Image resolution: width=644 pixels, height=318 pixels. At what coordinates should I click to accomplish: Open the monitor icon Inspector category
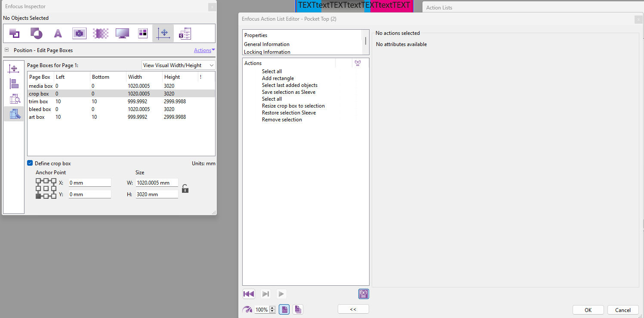pyautogui.click(x=122, y=33)
